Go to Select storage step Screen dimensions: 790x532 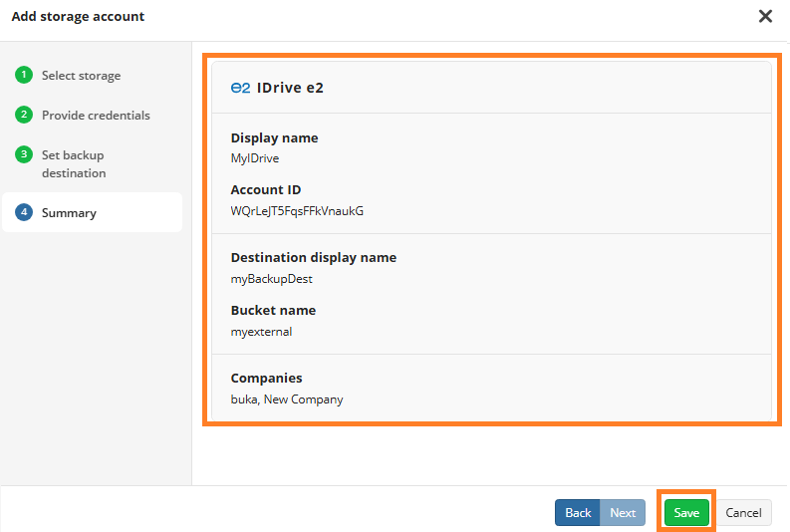(81, 76)
